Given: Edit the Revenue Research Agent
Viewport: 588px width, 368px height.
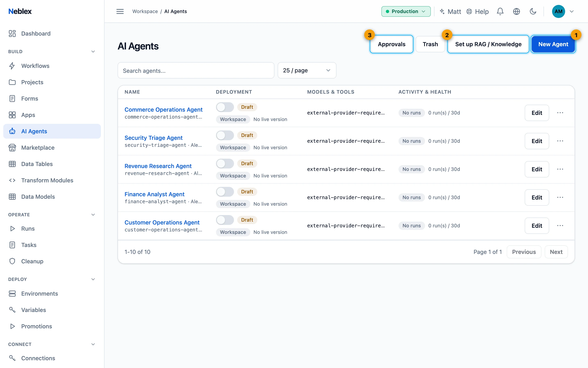Looking at the screenshot, I should pyautogui.click(x=537, y=169).
